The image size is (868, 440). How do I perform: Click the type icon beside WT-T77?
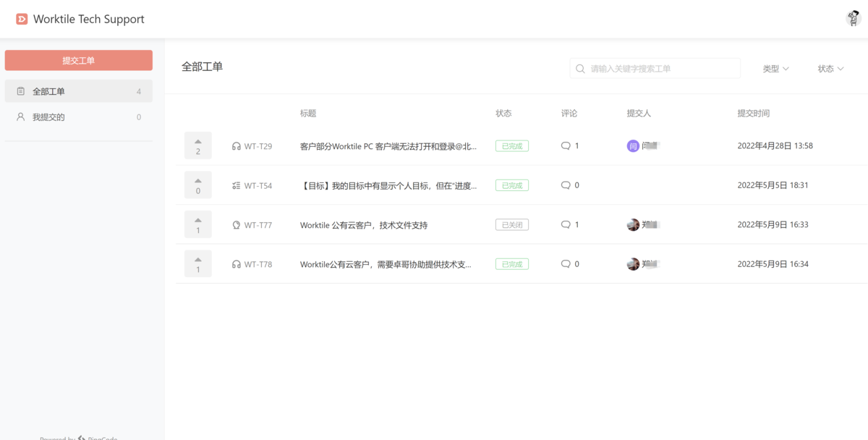click(237, 225)
